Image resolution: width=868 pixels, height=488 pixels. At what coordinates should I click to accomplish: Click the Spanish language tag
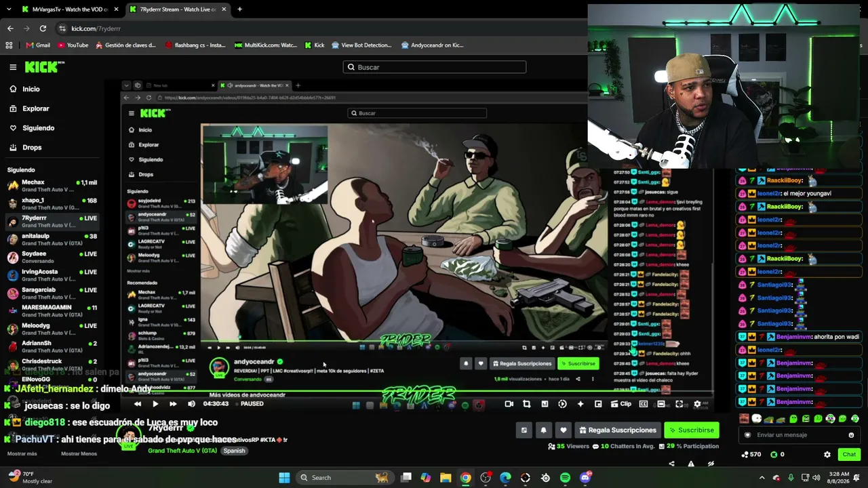(x=234, y=451)
